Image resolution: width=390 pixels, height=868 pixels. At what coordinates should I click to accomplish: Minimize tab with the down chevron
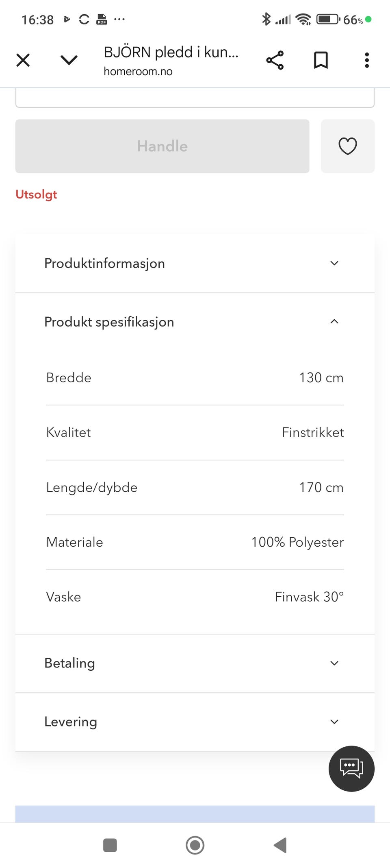click(x=69, y=60)
